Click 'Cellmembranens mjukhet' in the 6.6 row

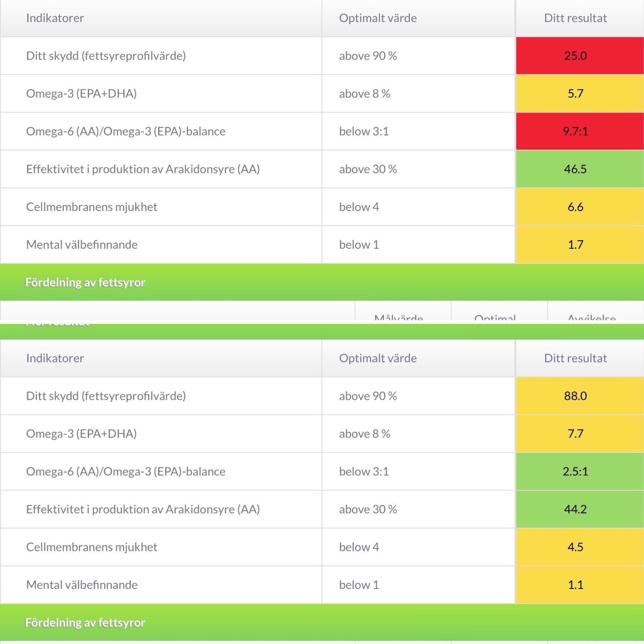[92, 207]
